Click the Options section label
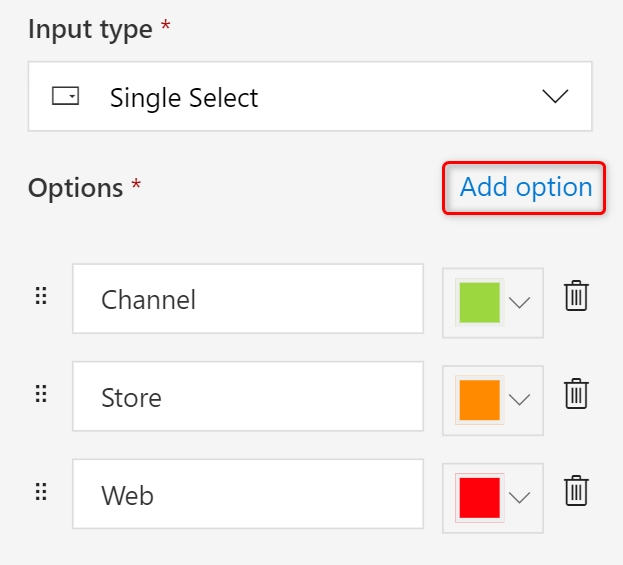The width and height of the screenshot is (623, 565). click(x=75, y=188)
